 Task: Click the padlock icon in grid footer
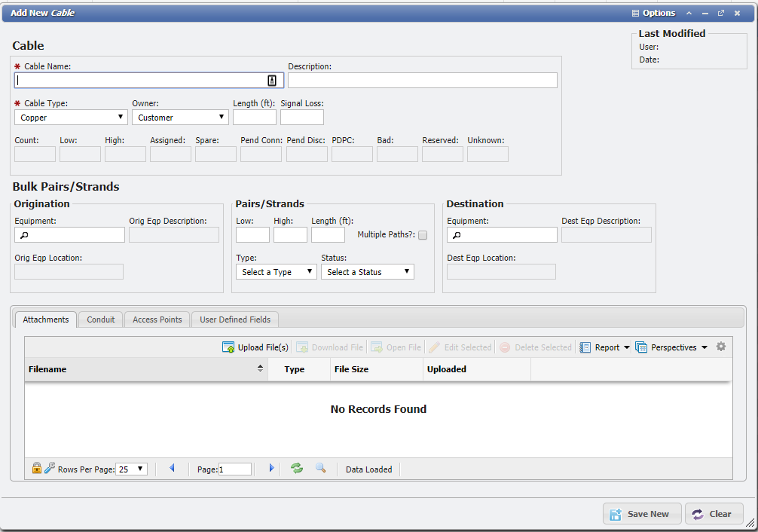coord(36,468)
